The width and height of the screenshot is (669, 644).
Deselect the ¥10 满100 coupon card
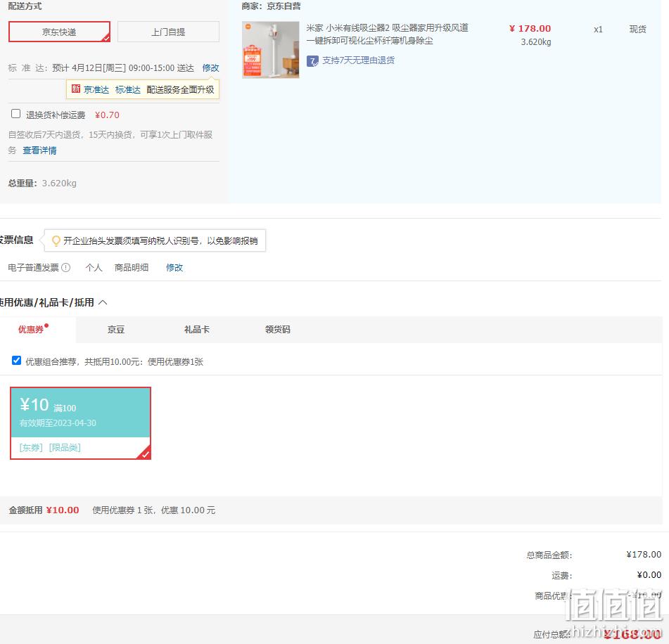click(x=80, y=423)
